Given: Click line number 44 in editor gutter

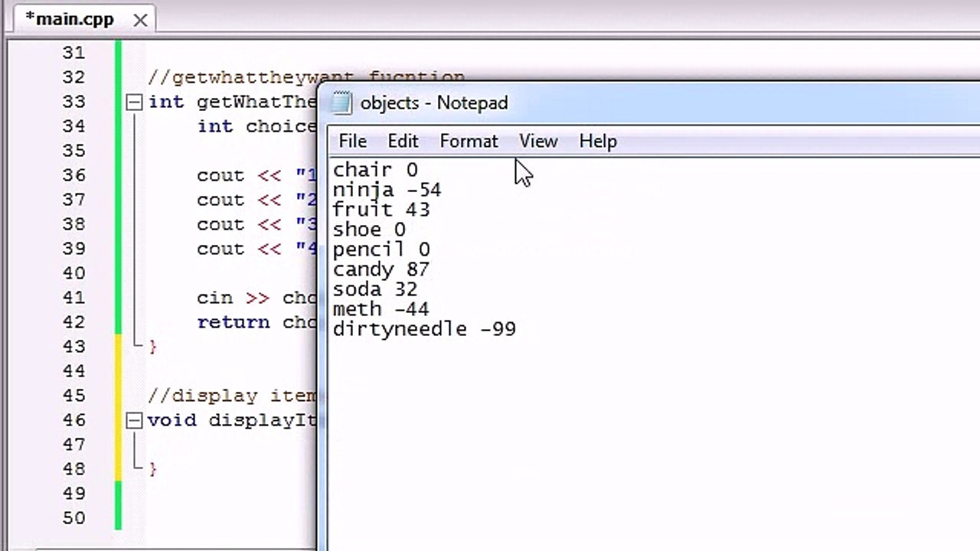Looking at the screenshot, I should (73, 371).
